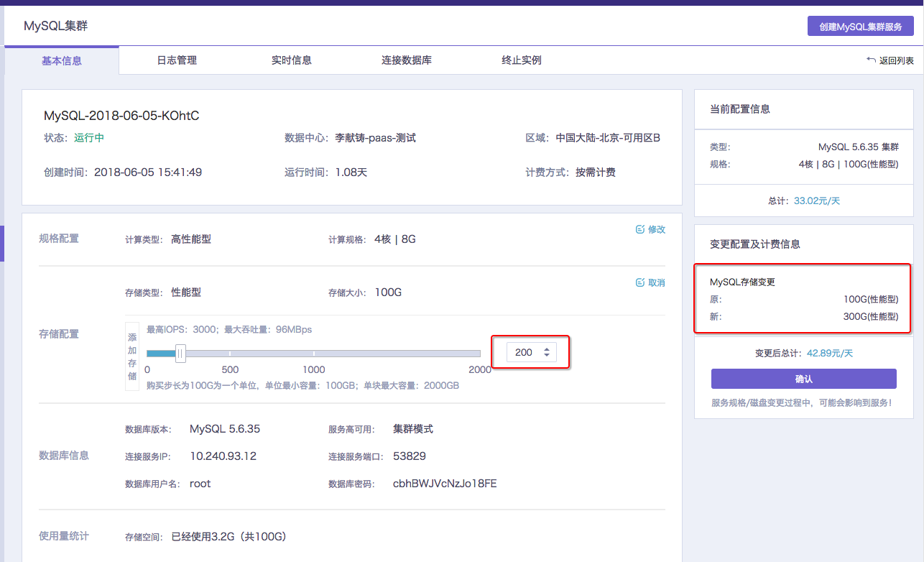This screenshot has height=562, width=924.
Task: Click the MySQL集群 page title
Action: tap(56, 26)
